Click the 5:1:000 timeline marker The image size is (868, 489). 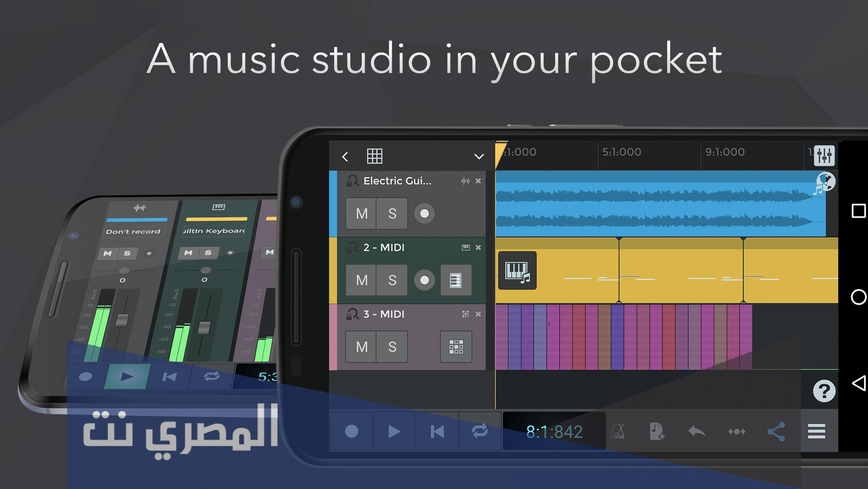tap(621, 152)
